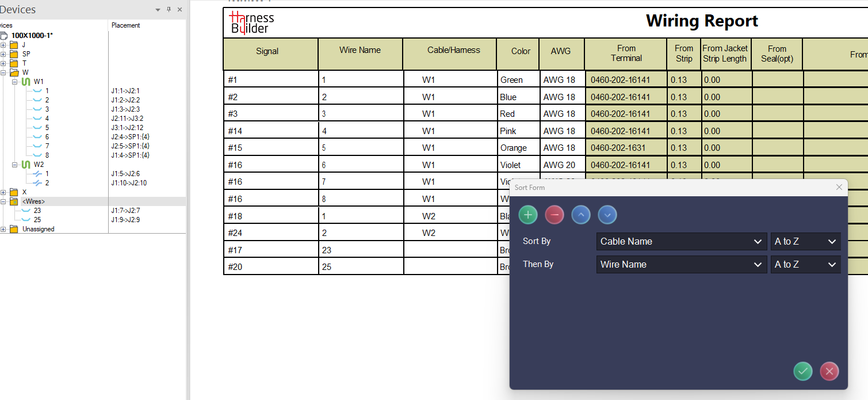The width and height of the screenshot is (868, 400).
Task: Click the Orange color cell
Action: (x=518, y=148)
